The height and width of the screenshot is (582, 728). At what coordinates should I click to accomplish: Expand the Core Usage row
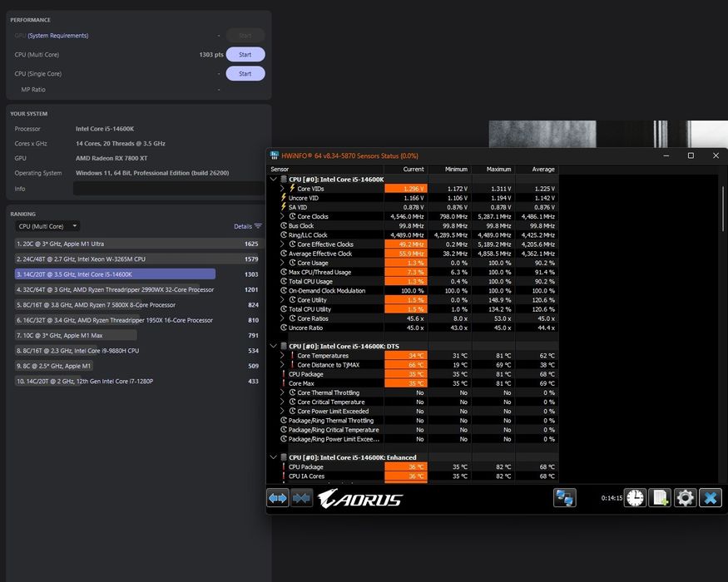[x=282, y=263]
